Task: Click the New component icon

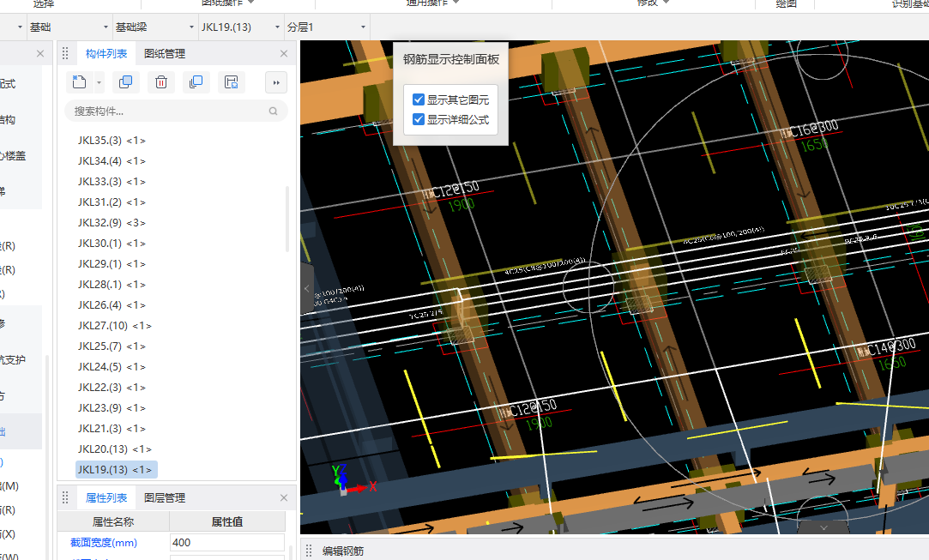Action: 80,81
